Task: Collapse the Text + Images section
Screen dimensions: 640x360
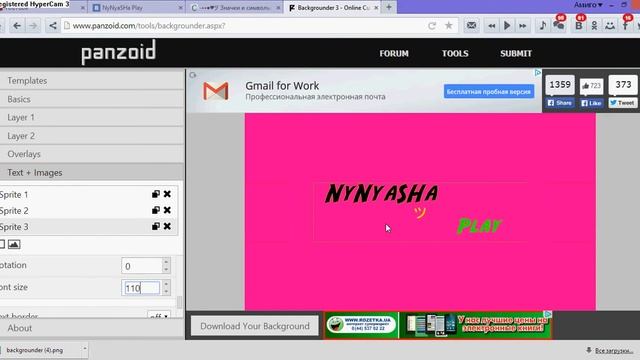Action: [x=92, y=172]
